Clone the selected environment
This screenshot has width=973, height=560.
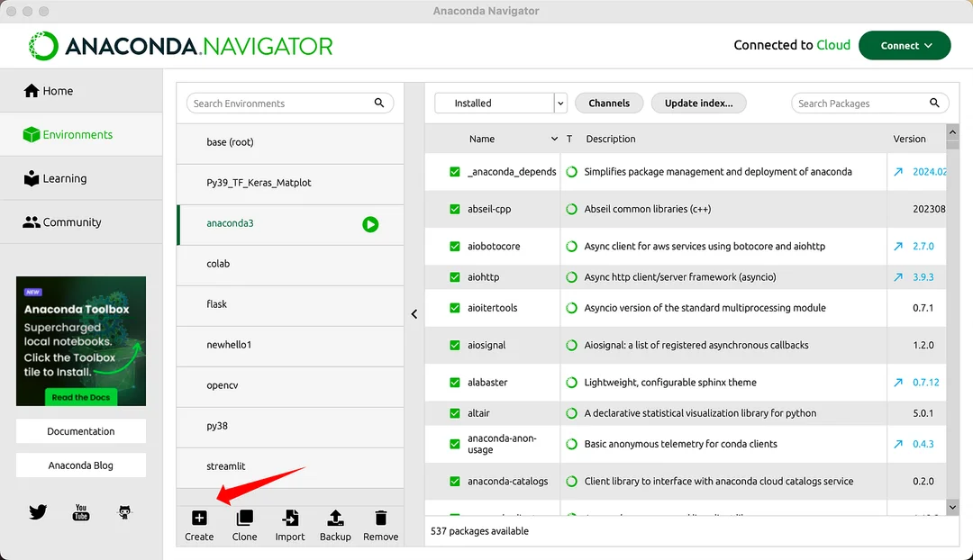point(244,518)
